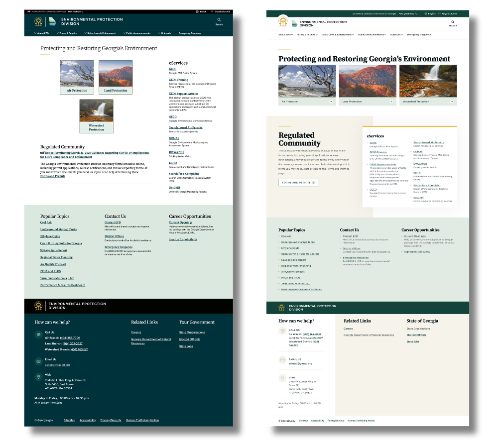The image size is (498, 448).
Task: Expand About EPD menu in the dark navigation bar
Action: click(42, 33)
